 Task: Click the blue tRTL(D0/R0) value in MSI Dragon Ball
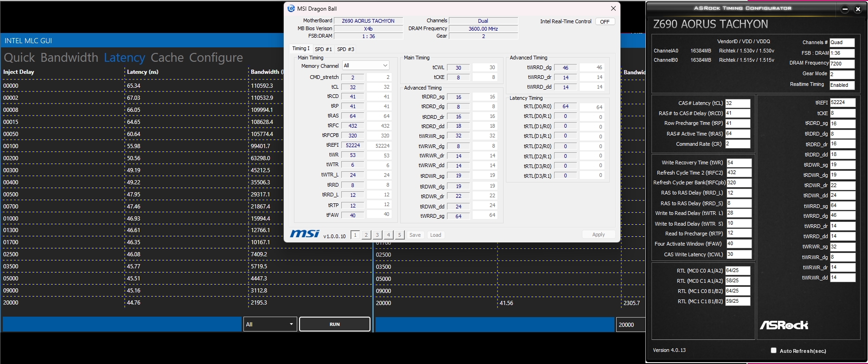click(566, 107)
